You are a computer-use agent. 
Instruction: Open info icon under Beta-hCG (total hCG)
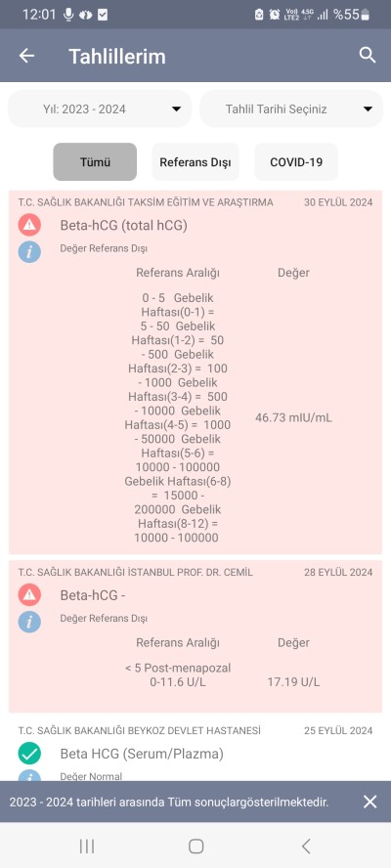(29, 251)
